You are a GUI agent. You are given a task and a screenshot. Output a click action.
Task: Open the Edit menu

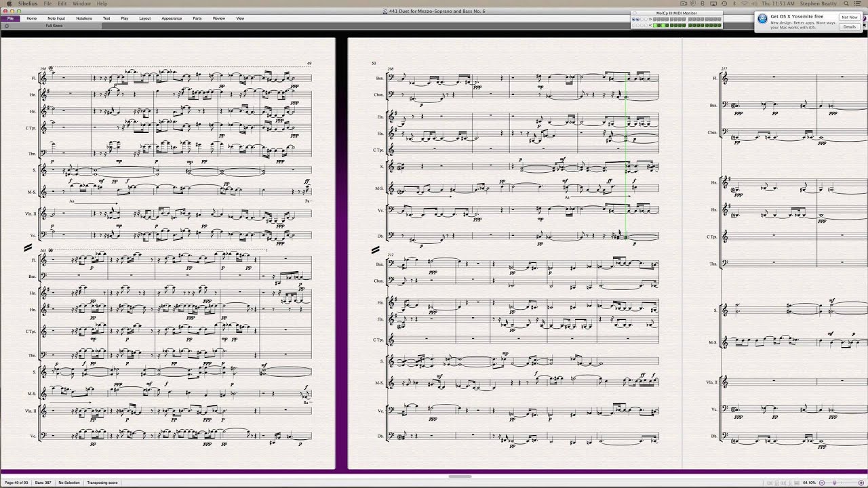point(62,3)
